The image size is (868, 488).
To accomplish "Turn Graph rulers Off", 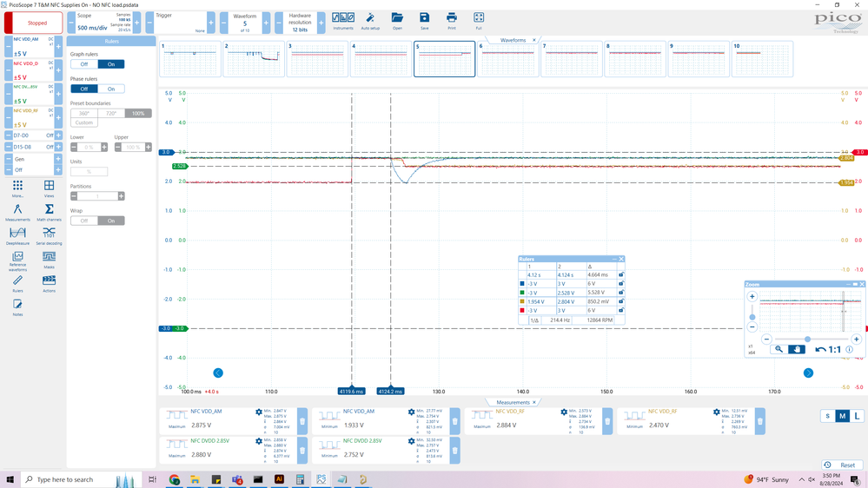I will (x=84, y=64).
